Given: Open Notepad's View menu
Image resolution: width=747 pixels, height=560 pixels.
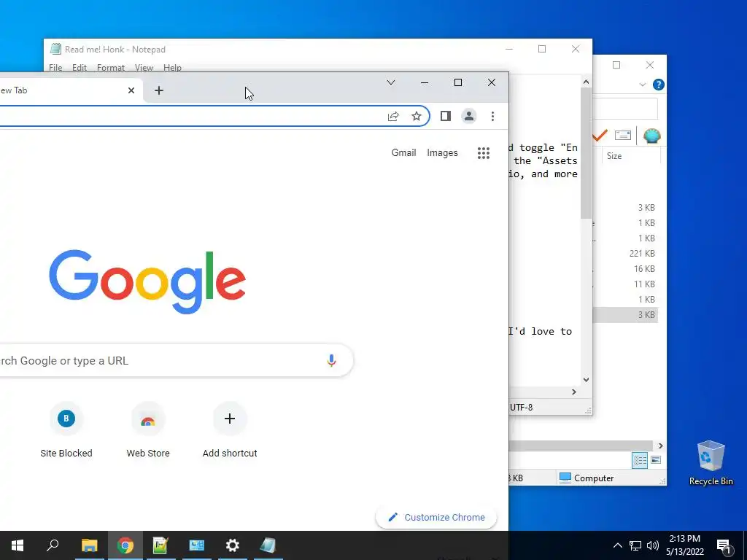Looking at the screenshot, I should click(144, 68).
